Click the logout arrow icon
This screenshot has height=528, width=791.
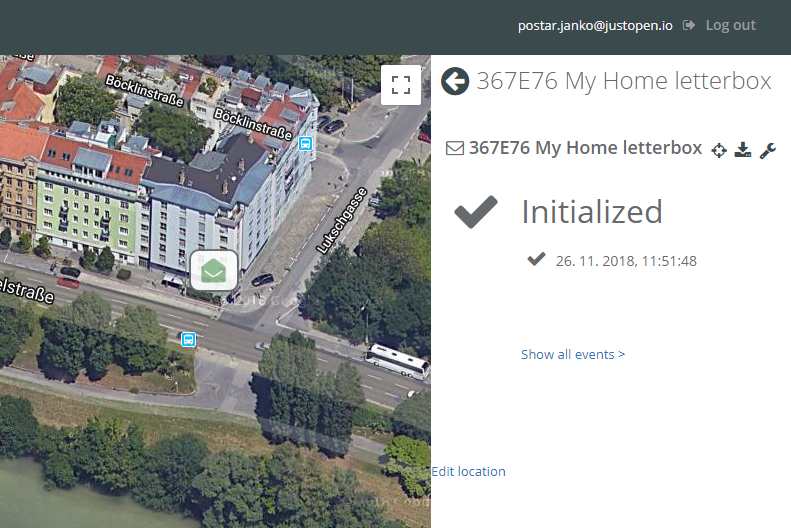689,25
